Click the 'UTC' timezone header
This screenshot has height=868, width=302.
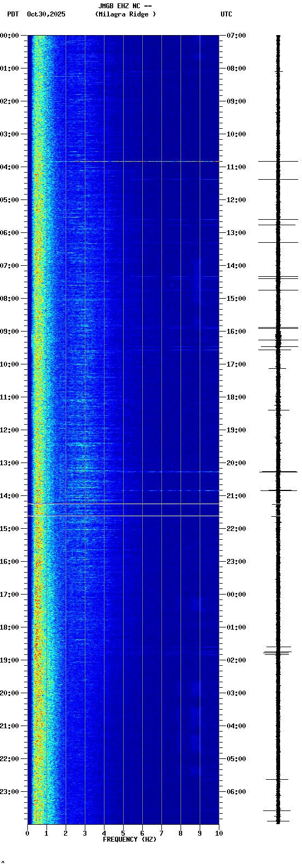point(226,14)
